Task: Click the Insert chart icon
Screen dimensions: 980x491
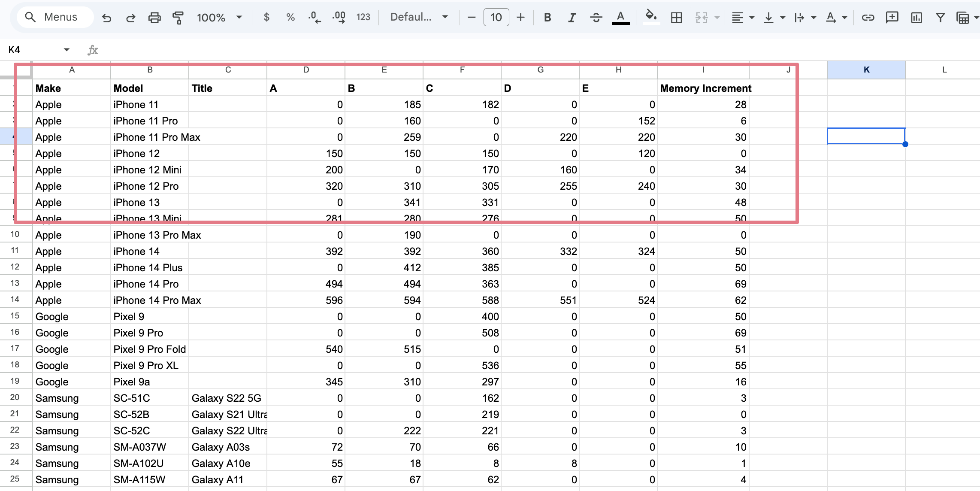Action: click(916, 17)
